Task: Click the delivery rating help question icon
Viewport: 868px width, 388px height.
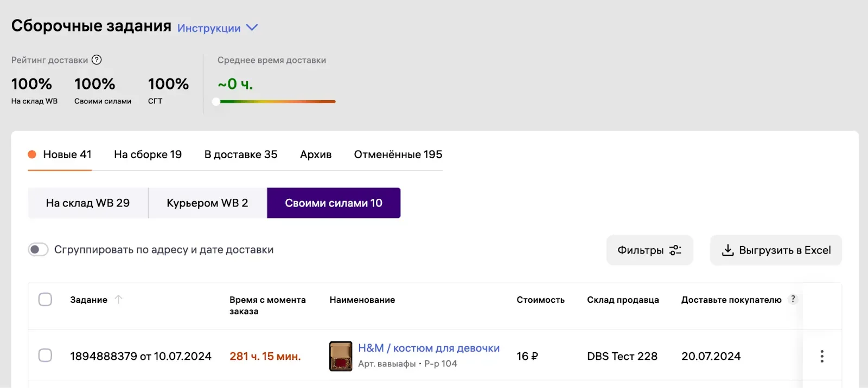Action: 97,60
